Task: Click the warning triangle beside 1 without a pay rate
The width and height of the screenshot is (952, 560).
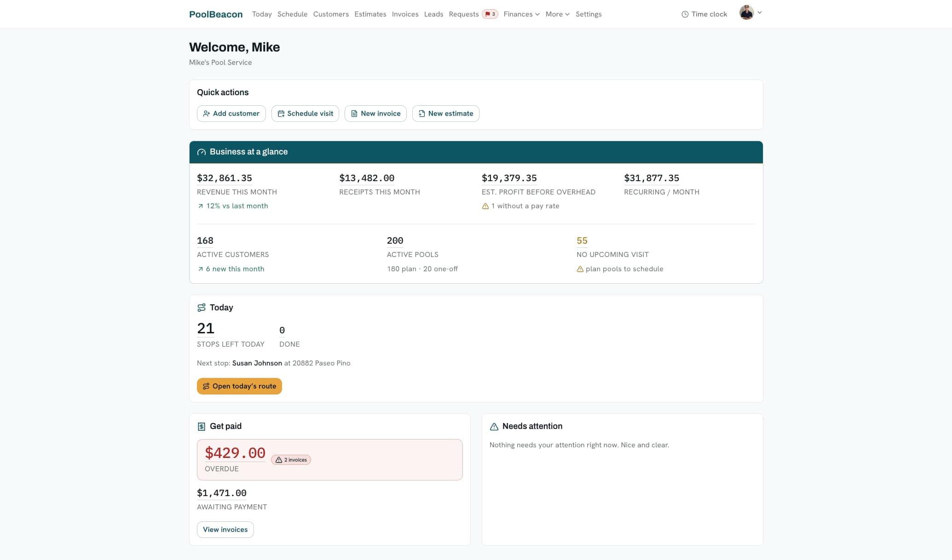Action: click(x=485, y=206)
